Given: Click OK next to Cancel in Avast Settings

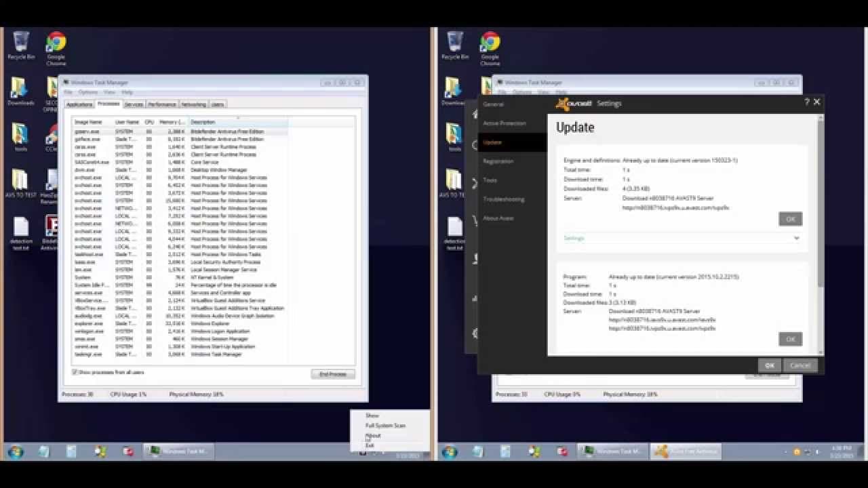Looking at the screenshot, I should point(770,365).
